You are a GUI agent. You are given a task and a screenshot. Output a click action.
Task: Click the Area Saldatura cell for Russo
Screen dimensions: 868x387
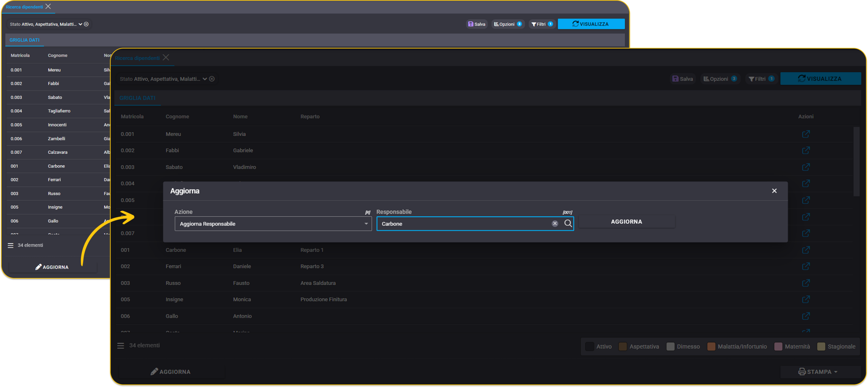click(318, 283)
